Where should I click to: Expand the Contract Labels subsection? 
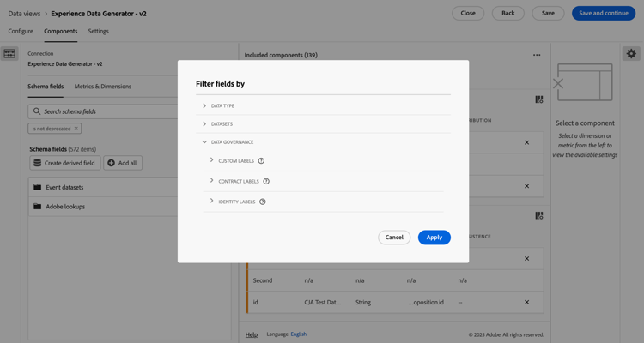(x=211, y=181)
